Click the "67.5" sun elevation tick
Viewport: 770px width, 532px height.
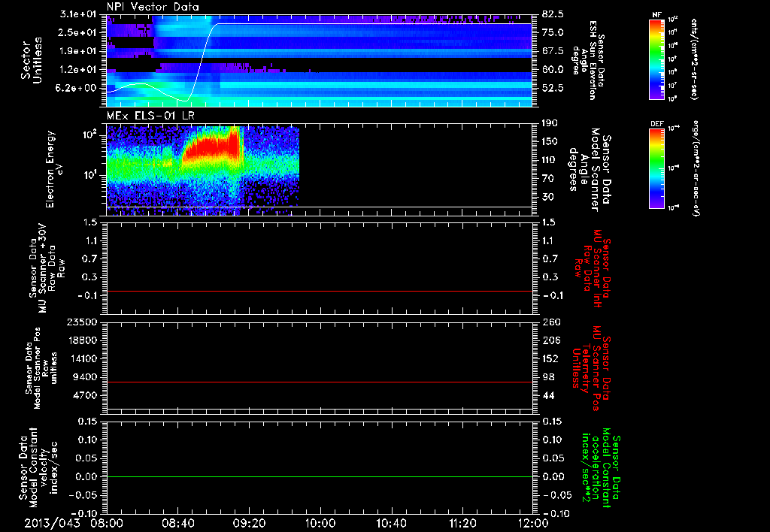553,51
